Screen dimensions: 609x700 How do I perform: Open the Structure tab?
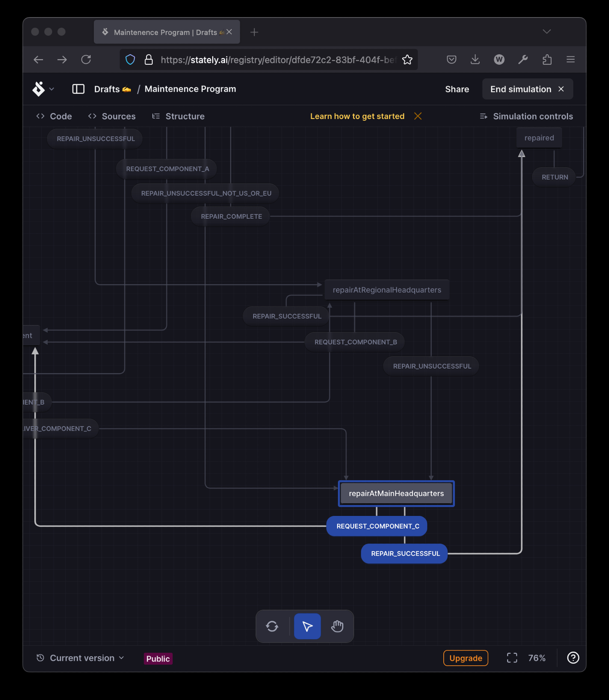(x=179, y=116)
